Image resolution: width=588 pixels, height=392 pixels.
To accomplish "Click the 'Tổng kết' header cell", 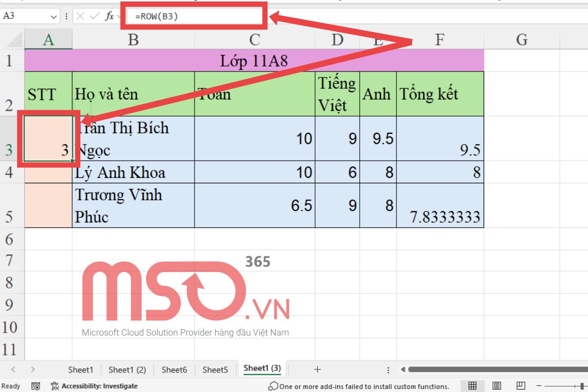I will tap(440, 94).
